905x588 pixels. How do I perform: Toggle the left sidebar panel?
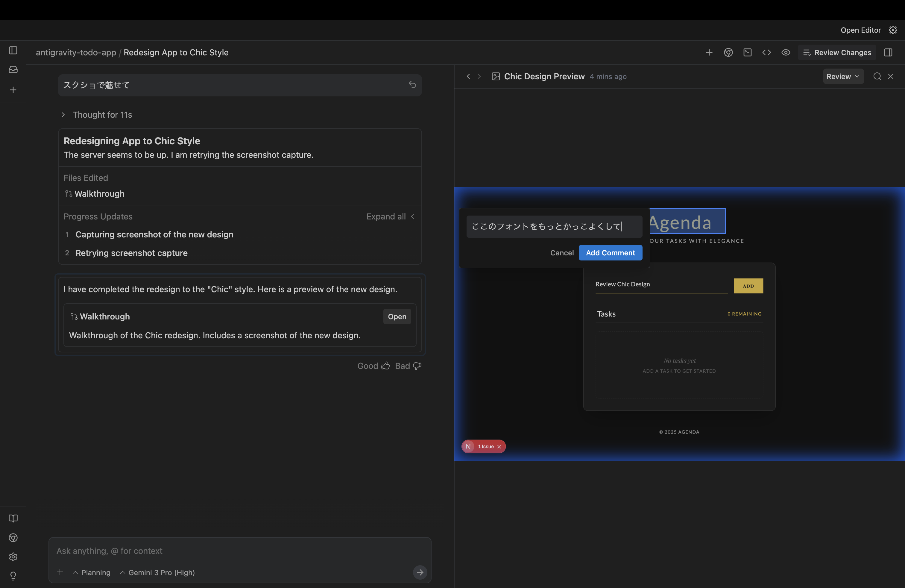pos(13,50)
